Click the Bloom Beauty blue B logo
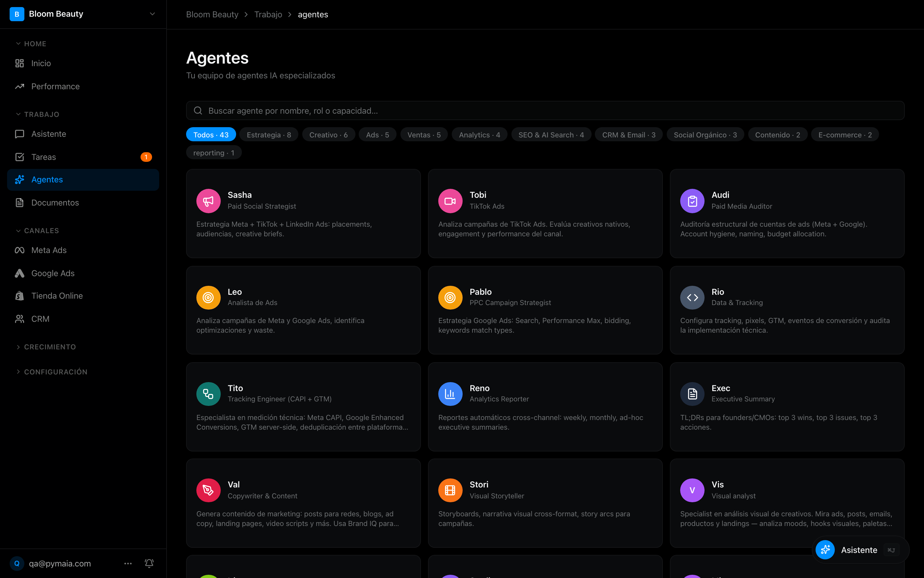Viewport: 924px width, 578px height. click(x=17, y=14)
